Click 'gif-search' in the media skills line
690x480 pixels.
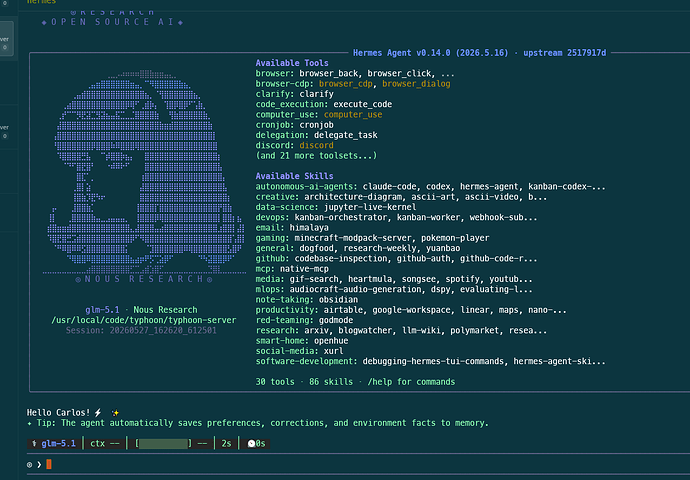pos(314,279)
